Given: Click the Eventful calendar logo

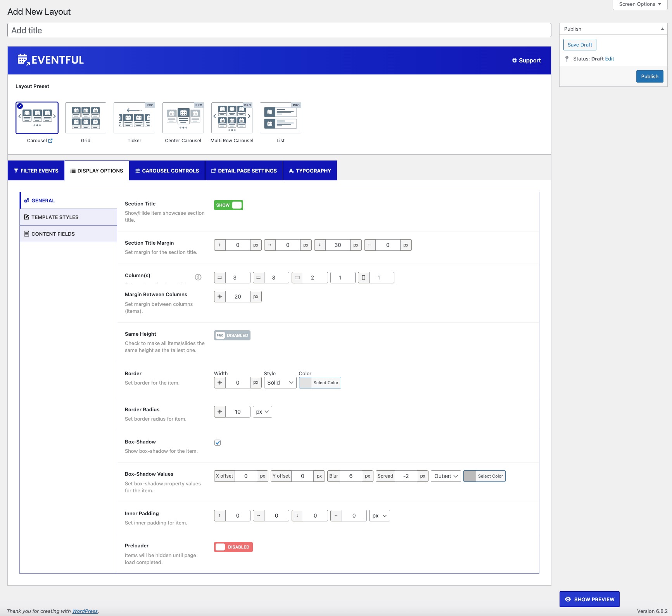Looking at the screenshot, I should pyautogui.click(x=23, y=60).
